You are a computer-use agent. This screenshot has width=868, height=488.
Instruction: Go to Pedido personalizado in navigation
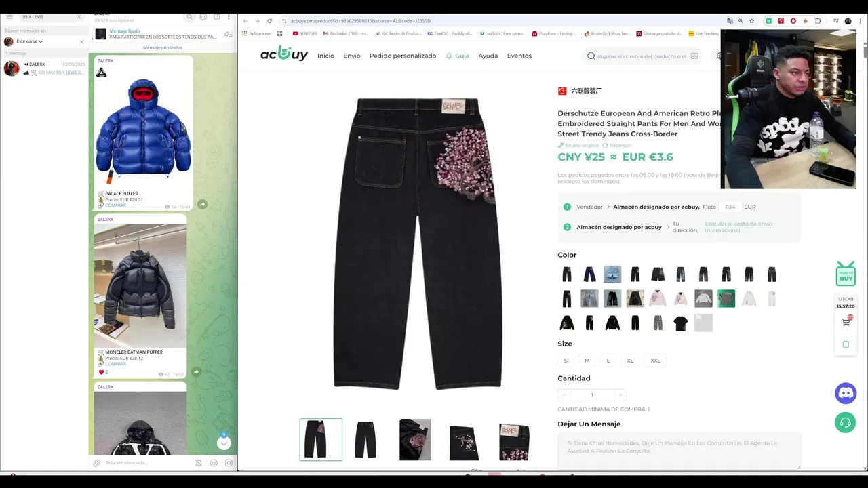click(403, 56)
